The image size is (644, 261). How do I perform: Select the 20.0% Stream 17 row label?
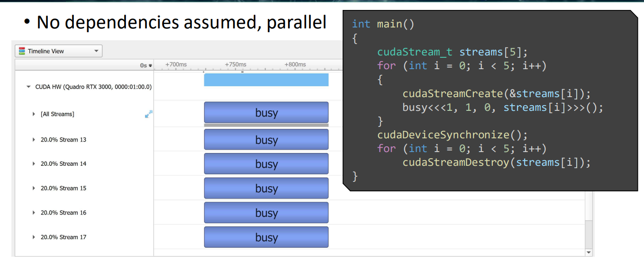click(x=63, y=237)
